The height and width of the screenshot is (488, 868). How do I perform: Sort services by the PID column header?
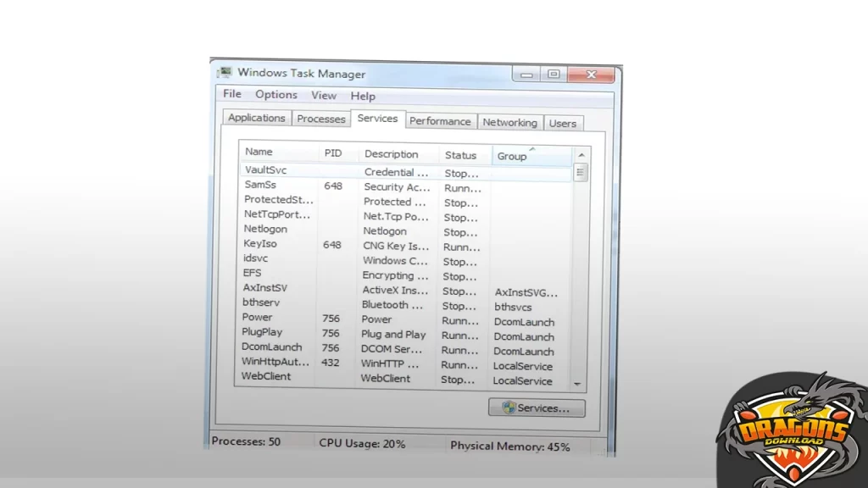tap(336, 153)
